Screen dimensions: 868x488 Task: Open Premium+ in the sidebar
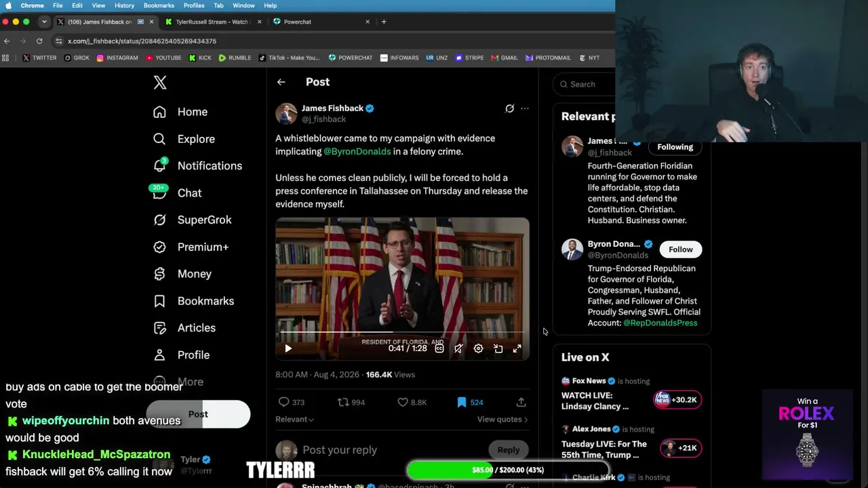tap(191, 247)
